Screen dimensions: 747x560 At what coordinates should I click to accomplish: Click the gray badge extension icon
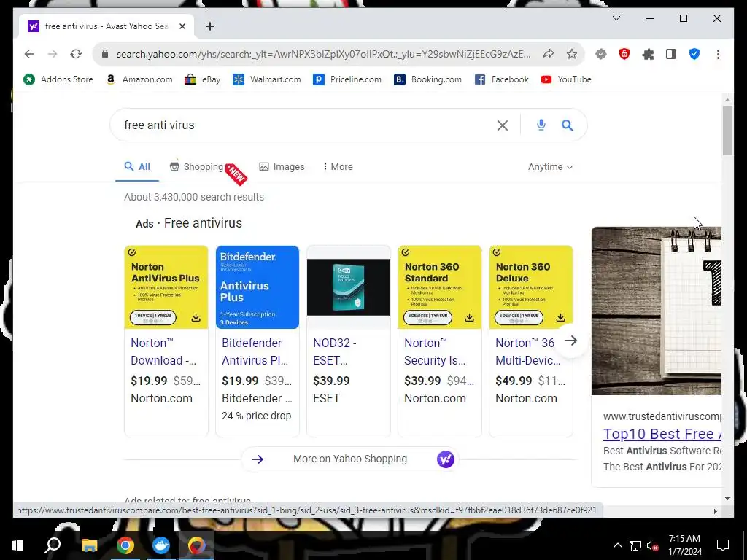[x=601, y=54]
